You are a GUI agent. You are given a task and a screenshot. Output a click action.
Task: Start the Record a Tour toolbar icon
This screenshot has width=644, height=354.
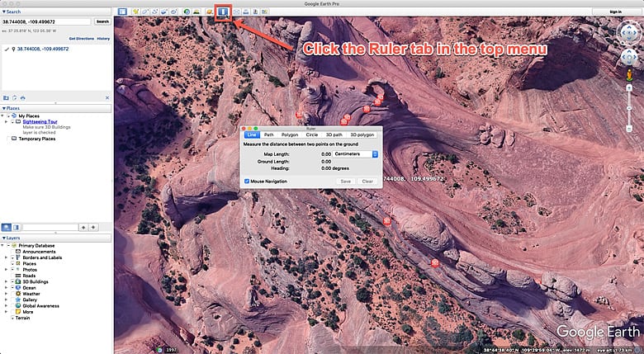click(173, 12)
